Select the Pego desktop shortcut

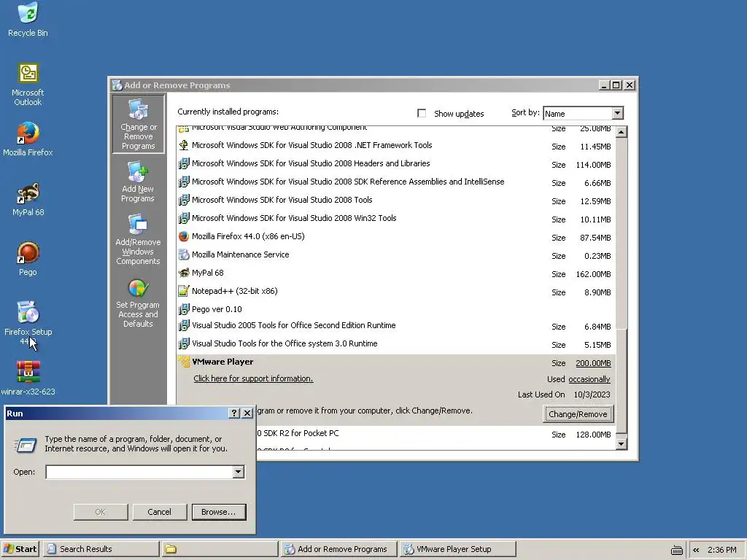coord(28,259)
